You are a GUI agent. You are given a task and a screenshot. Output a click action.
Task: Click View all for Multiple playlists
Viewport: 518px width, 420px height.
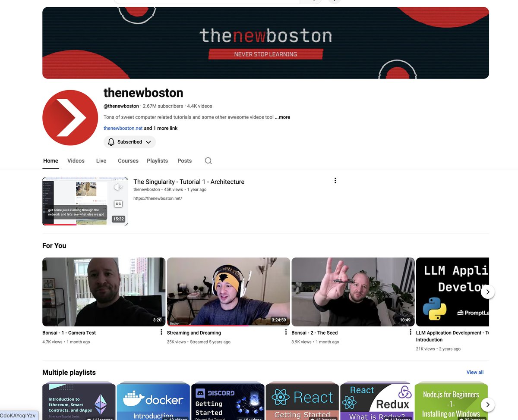pyautogui.click(x=475, y=372)
